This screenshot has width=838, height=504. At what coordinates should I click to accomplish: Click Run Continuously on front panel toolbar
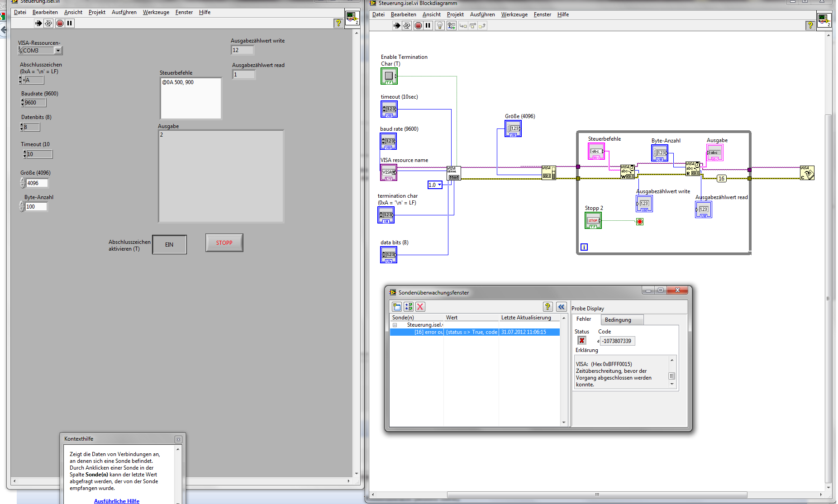pyautogui.click(x=48, y=24)
